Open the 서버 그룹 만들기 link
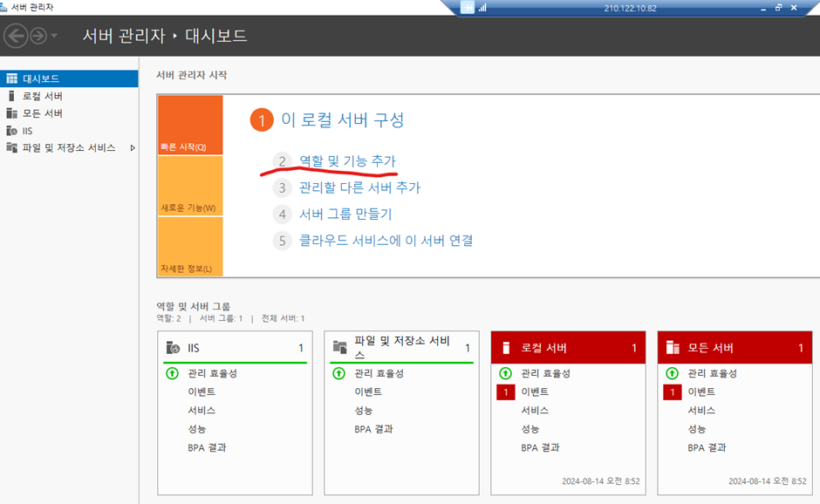This screenshot has width=820, height=504. 345,214
